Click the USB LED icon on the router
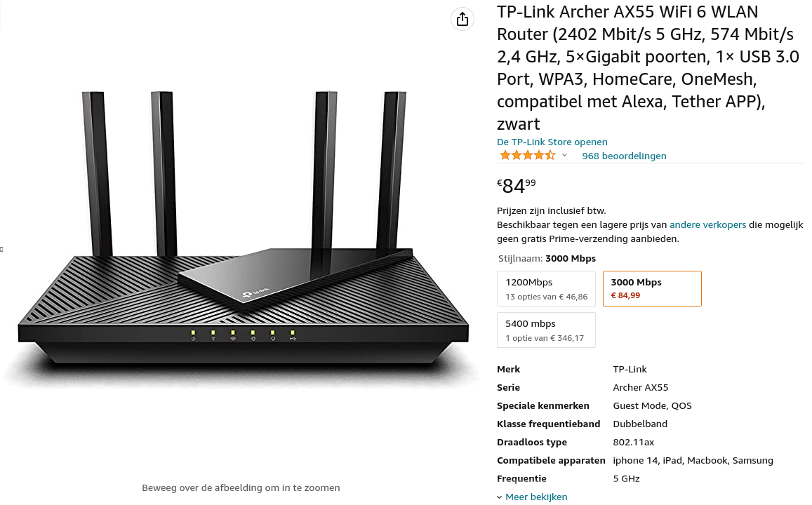Viewport: 812px width, 505px height. click(x=293, y=339)
